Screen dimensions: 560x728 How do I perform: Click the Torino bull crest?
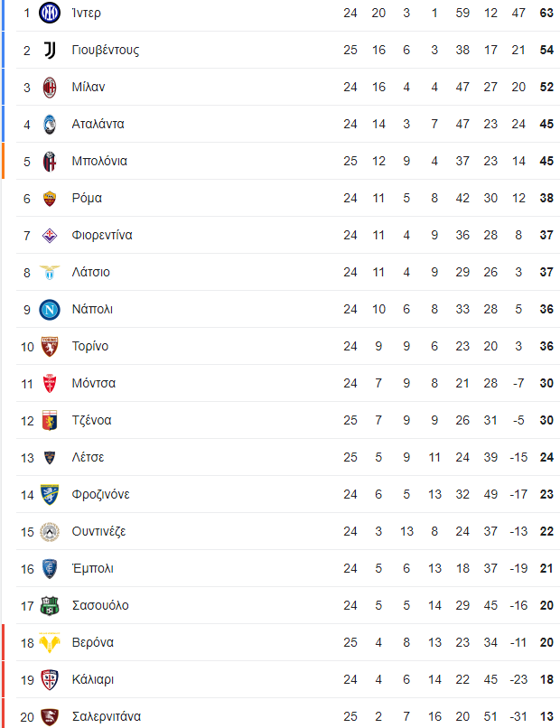pyautogui.click(x=49, y=346)
